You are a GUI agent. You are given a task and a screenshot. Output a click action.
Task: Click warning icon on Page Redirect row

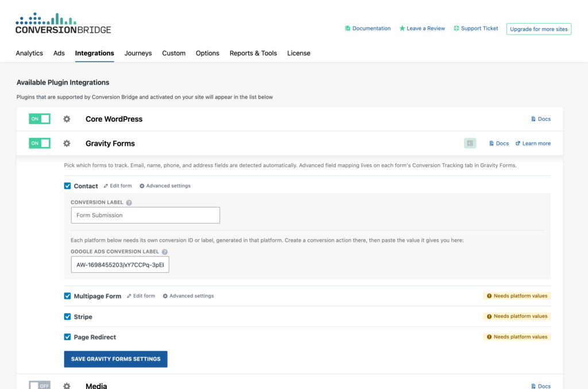coord(489,337)
